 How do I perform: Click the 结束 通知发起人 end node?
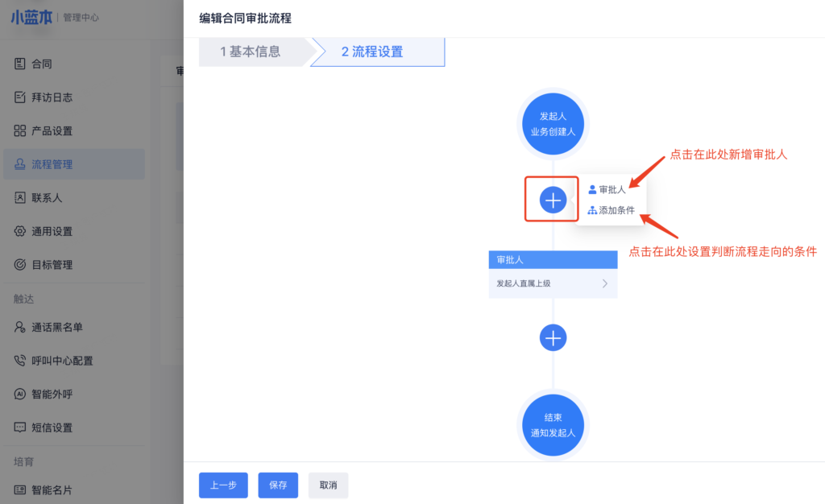click(x=553, y=425)
